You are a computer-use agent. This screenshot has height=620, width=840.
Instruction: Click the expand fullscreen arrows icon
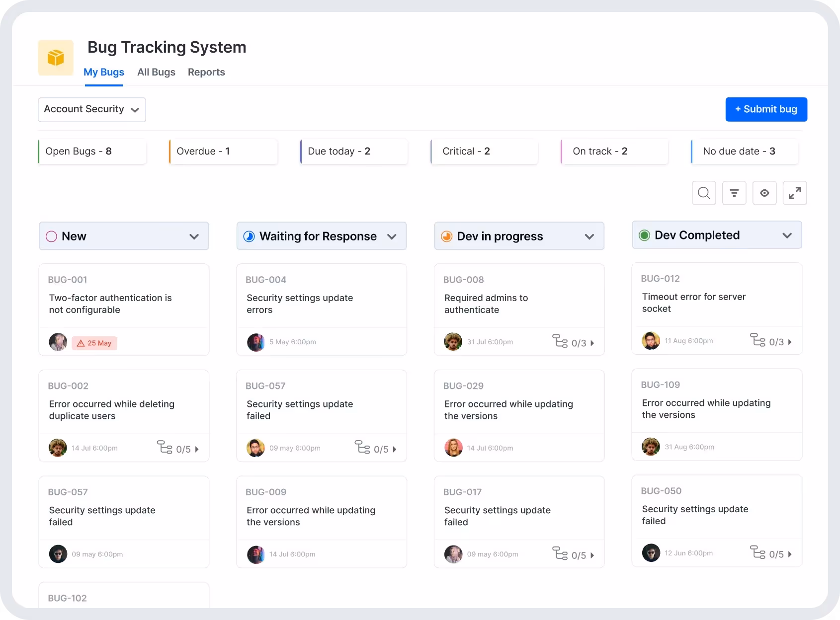point(794,193)
